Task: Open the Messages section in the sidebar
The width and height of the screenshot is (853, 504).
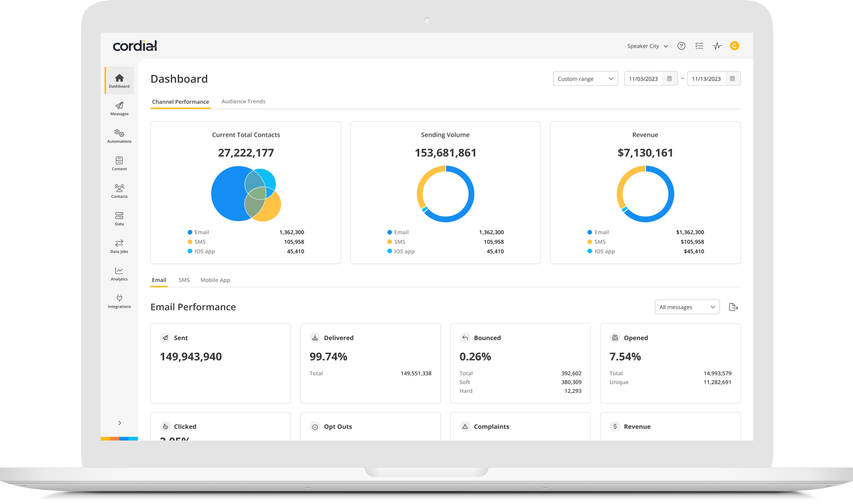Action: [119, 109]
